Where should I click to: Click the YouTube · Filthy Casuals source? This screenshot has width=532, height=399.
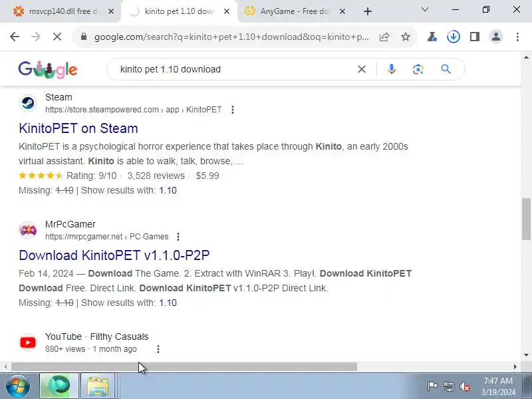click(x=96, y=336)
